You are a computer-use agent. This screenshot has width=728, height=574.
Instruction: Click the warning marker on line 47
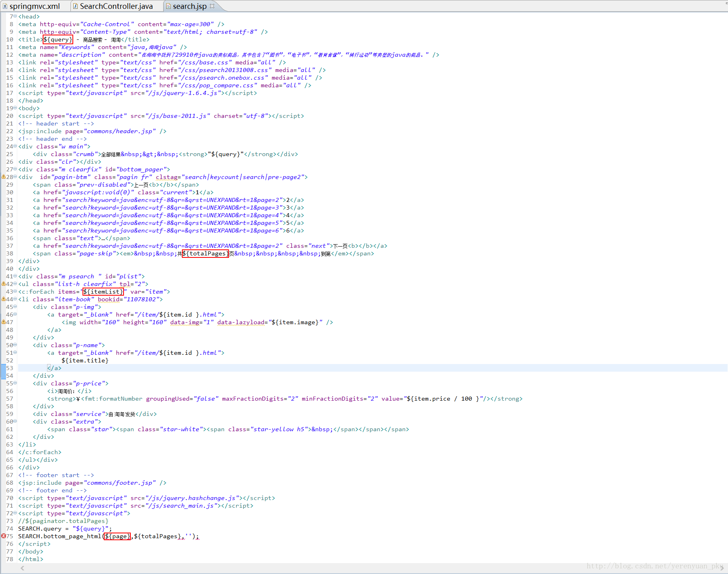[x=4, y=322]
